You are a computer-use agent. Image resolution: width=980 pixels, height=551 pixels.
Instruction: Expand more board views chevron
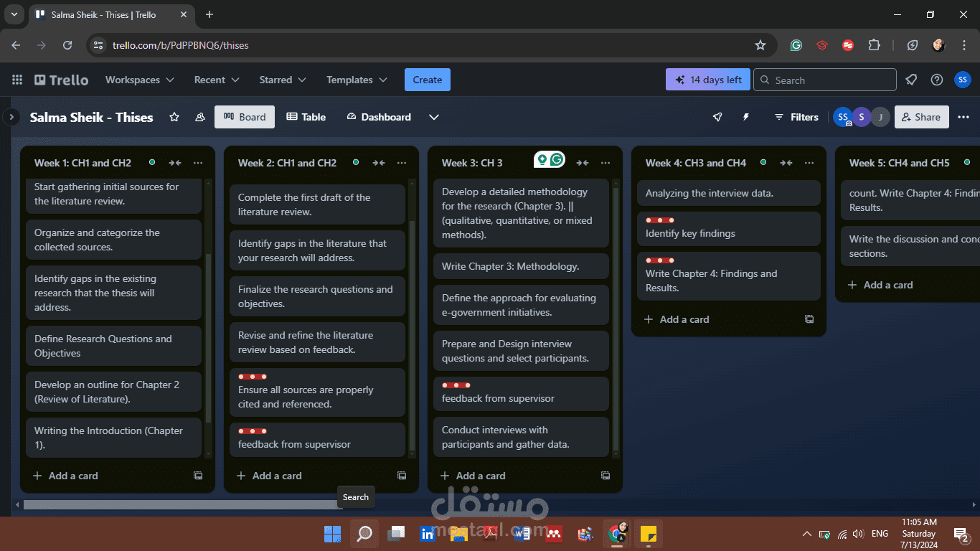click(434, 117)
